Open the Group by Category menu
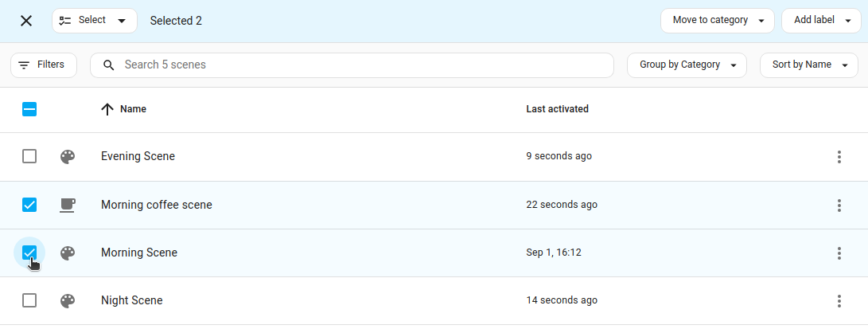Viewport: 868px width, 329px height. tap(687, 65)
